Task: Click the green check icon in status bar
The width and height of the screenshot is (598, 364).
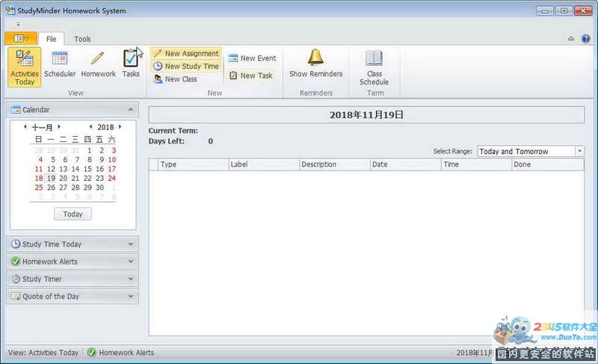Action: [x=91, y=352]
